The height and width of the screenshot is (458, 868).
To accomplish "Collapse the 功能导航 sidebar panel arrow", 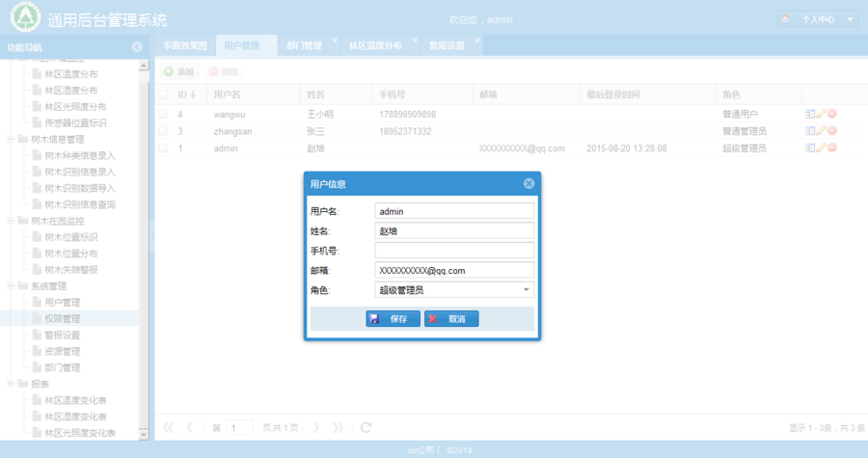I will click(137, 47).
